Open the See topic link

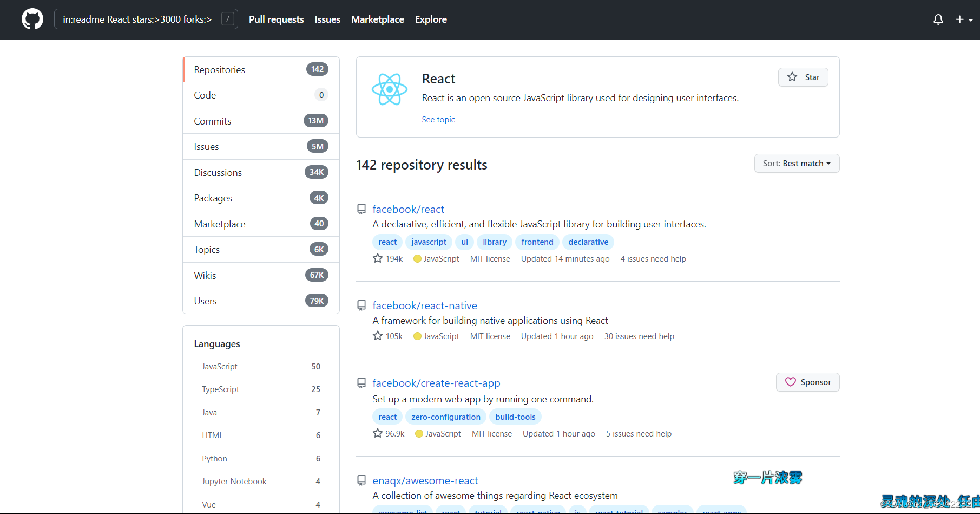pyautogui.click(x=438, y=120)
